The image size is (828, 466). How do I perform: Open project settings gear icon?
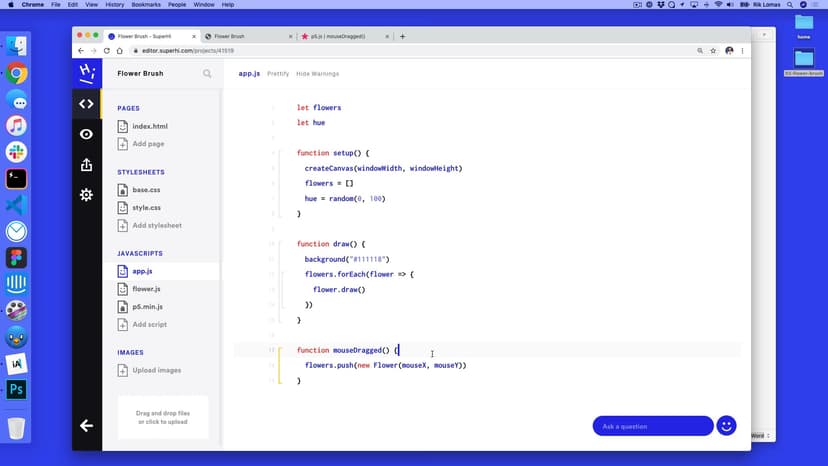[x=86, y=195]
